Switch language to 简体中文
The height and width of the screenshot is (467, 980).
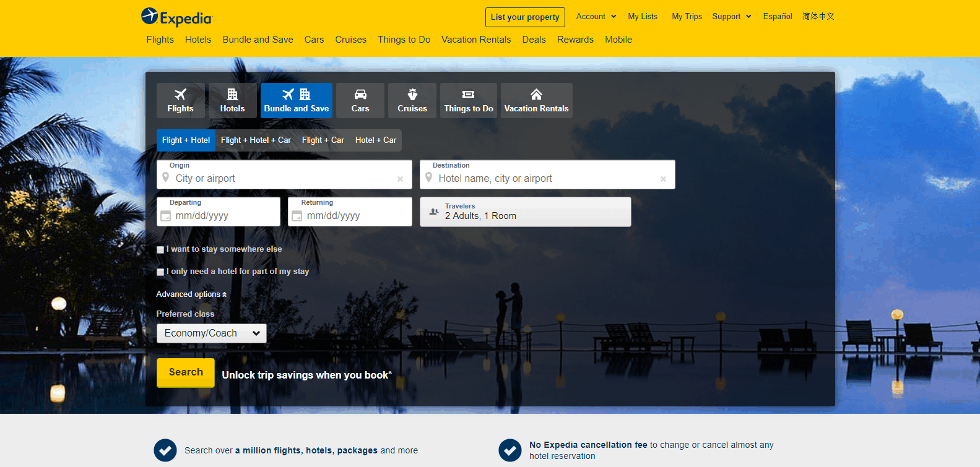[818, 17]
